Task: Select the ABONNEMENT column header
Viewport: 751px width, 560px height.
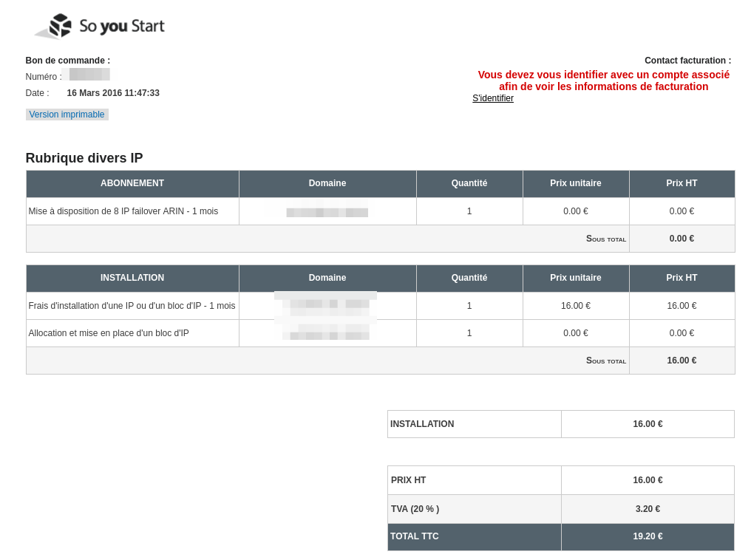Action: pyautogui.click(x=132, y=183)
